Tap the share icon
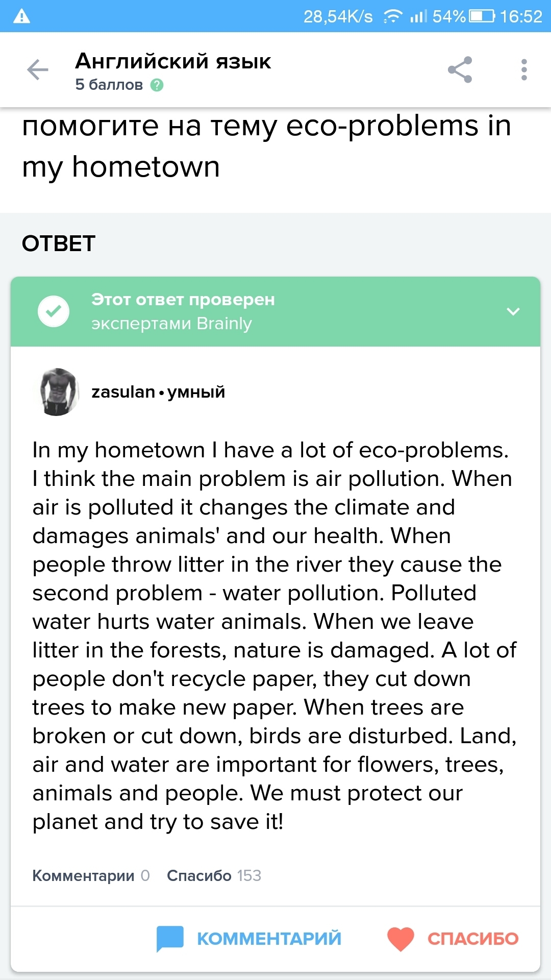The image size is (551, 980). pyautogui.click(x=460, y=70)
